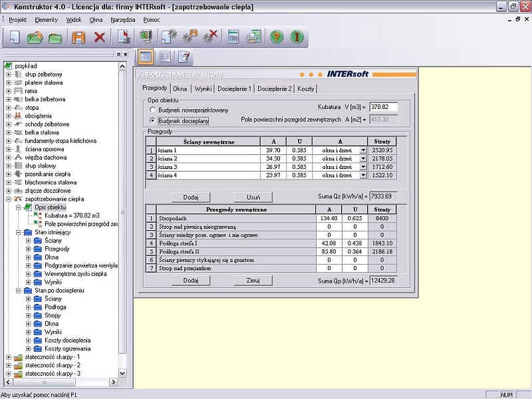Click the ściana oporowa icon in the tree
Viewport: 532px width, 399px height.
tap(18, 149)
